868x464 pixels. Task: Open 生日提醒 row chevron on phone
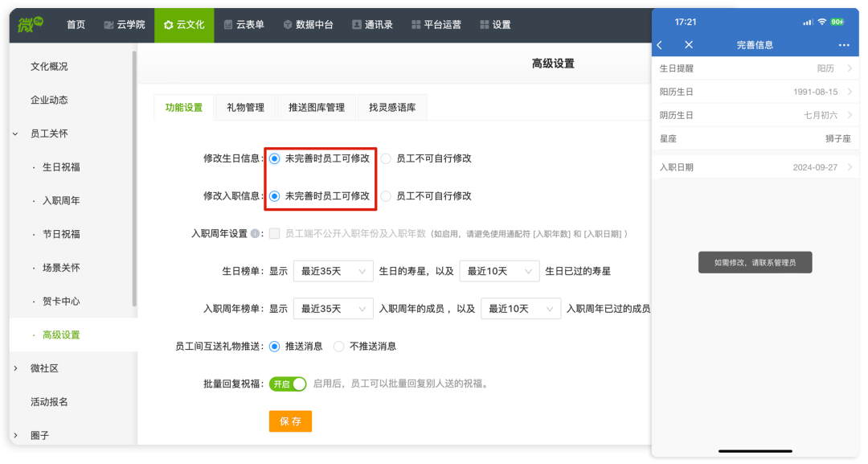pyautogui.click(x=850, y=68)
